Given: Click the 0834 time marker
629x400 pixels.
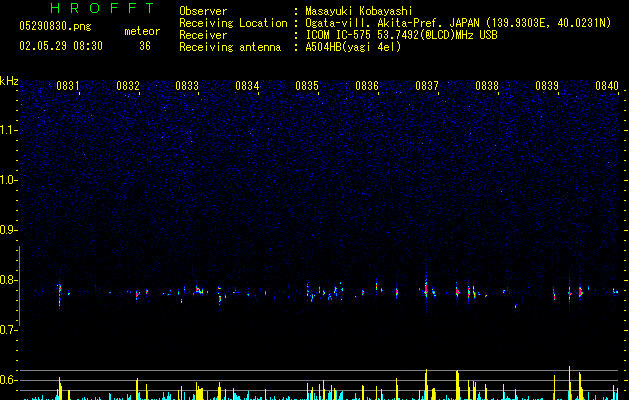Looking at the screenshot, I should tap(247, 86).
